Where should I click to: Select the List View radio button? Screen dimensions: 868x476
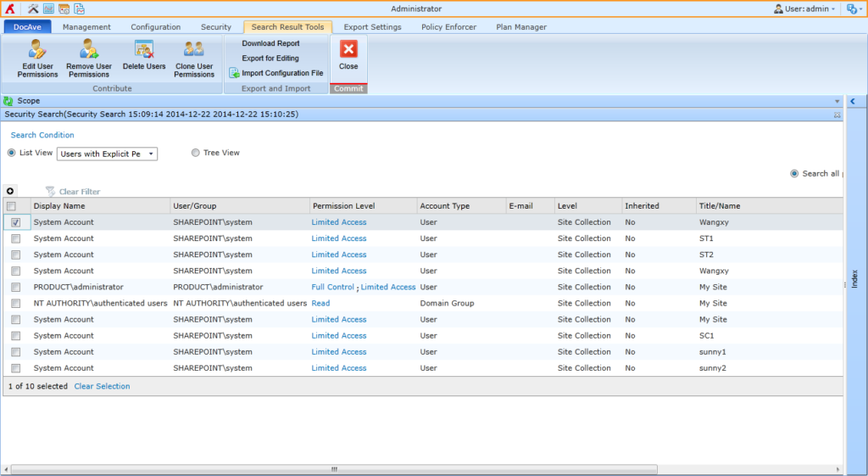(x=12, y=153)
